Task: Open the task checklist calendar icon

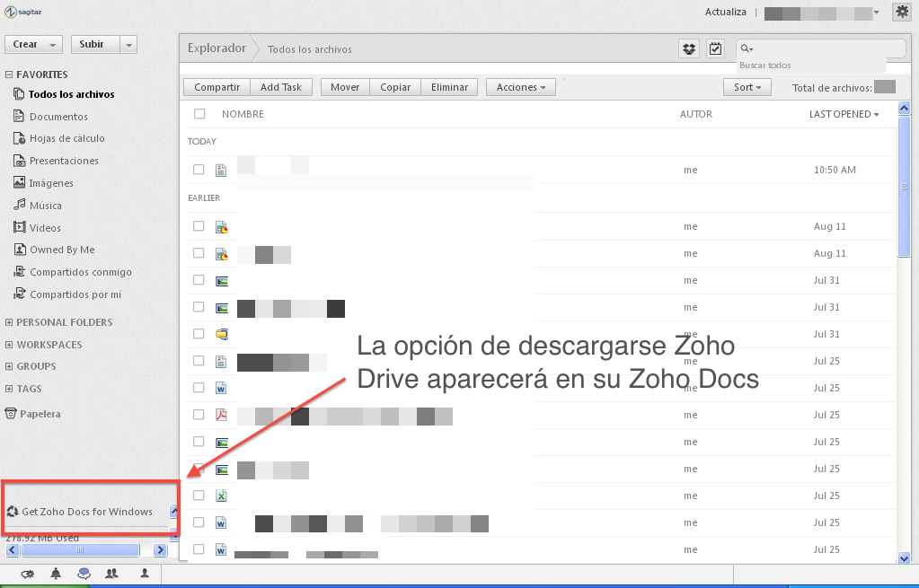Action: pos(715,48)
